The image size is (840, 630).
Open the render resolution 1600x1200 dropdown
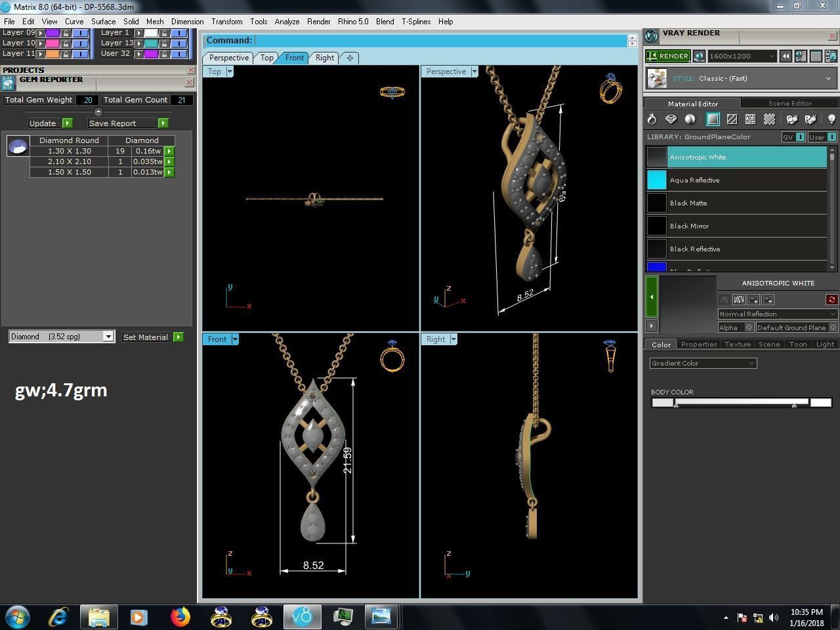[x=742, y=56]
